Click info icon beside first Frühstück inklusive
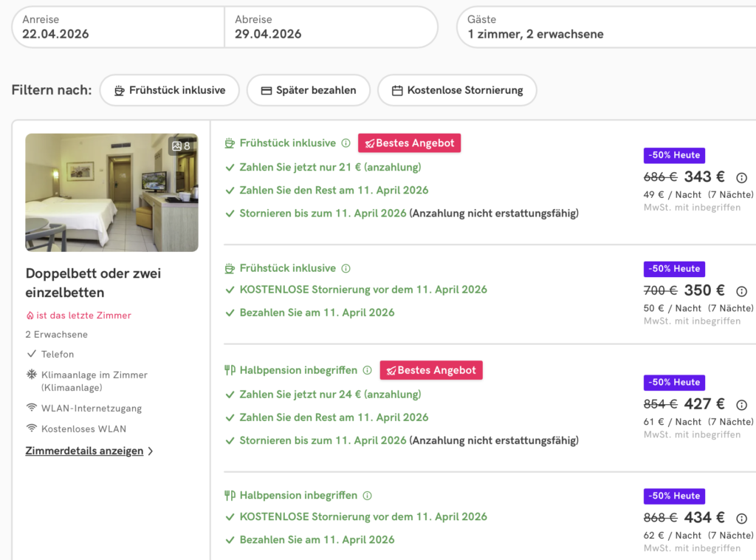Image resolution: width=756 pixels, height=560 pixels. [346, 143]
